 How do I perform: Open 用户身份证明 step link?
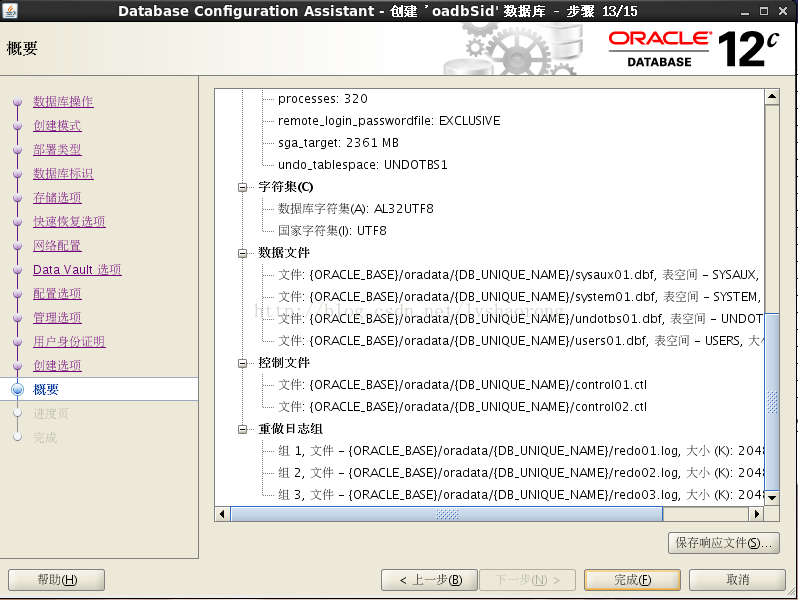(x=69, y=341)
